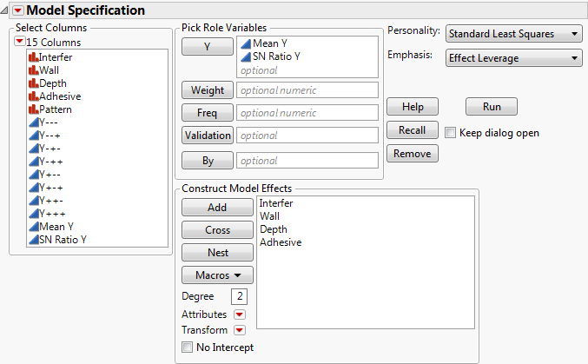Open the Macros dropdown menu
This screenshot has width=588, height=364.
(x=217, y=275)
